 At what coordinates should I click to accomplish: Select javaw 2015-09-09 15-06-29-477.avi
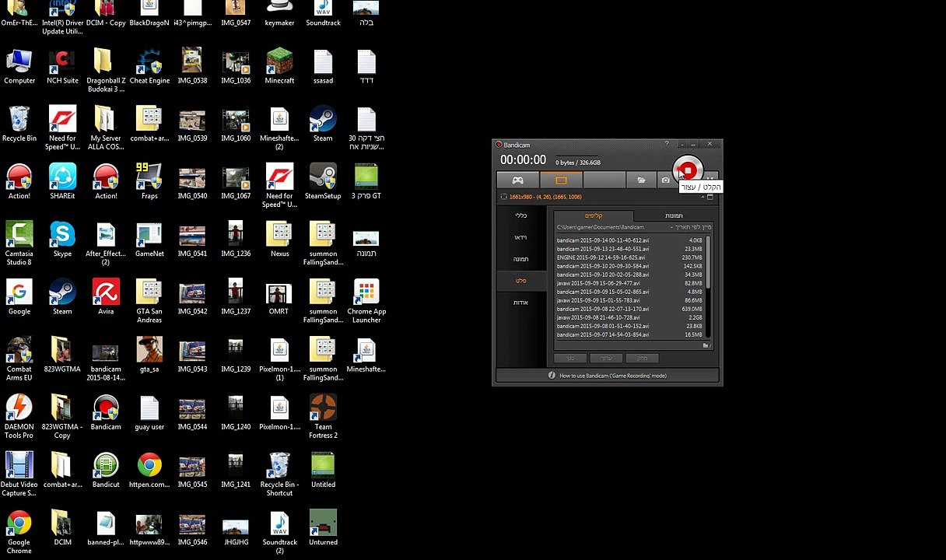point(630,283)
